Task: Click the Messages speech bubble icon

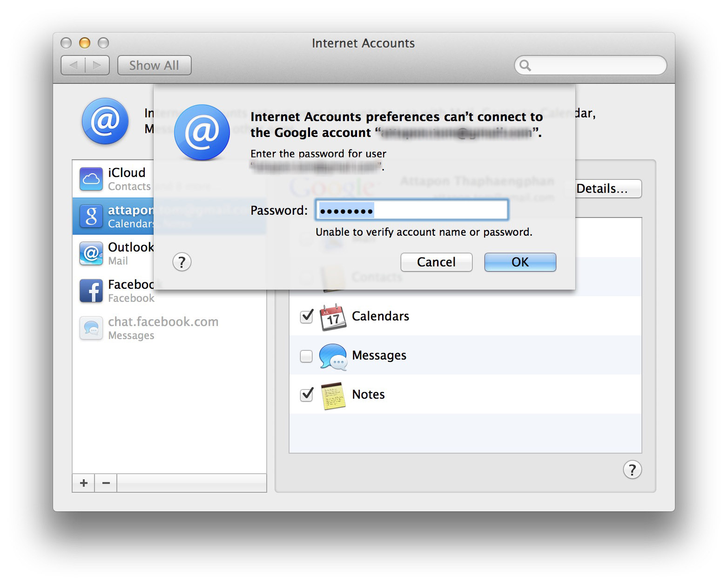Action: (333, 357)
